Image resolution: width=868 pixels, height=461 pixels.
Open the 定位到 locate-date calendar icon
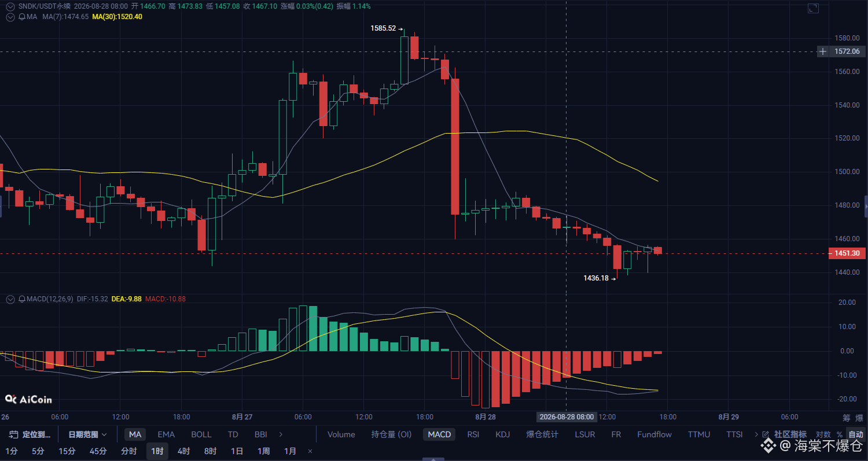coord(14,434)
